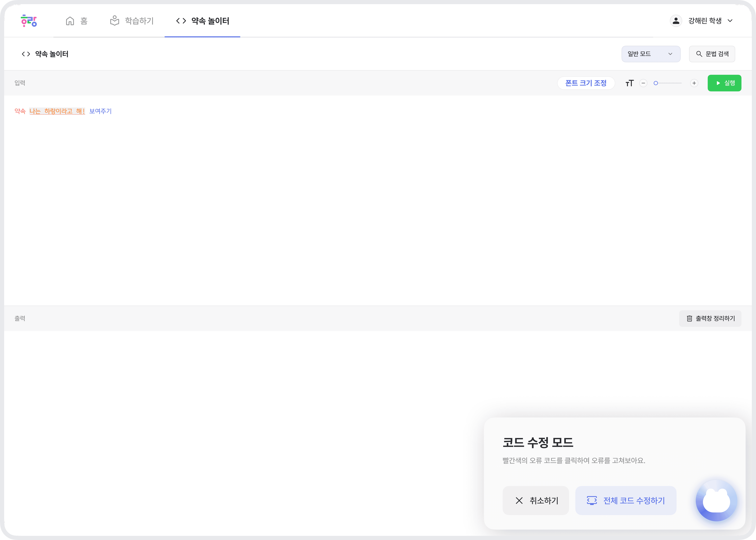Open the 학습하기 tab
This screenshot has height=540, width=756.
click(x=132, y=21)
